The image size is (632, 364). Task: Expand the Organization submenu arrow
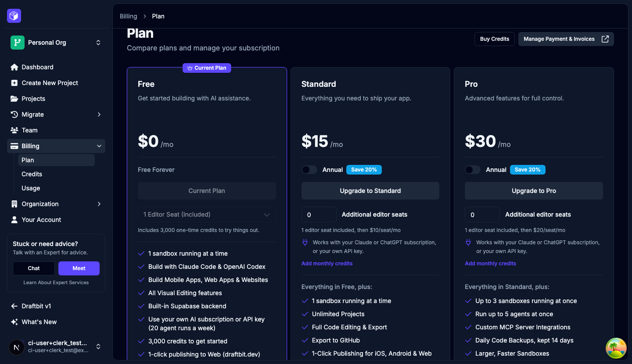(99, 204)
